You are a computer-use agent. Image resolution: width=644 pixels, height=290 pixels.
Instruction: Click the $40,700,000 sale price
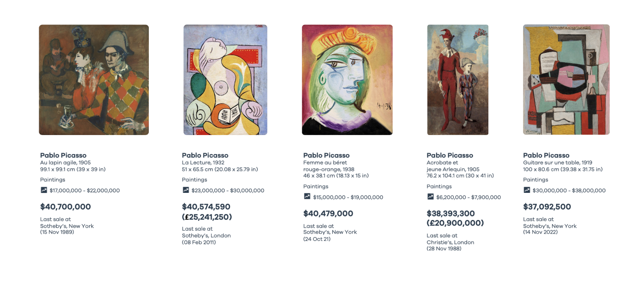(65, 207)
